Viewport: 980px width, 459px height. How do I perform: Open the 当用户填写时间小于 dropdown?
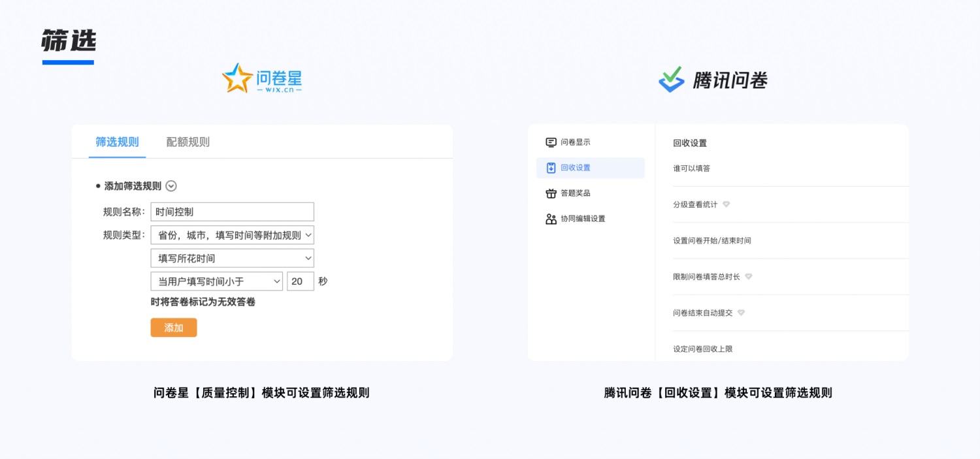pyautogui.click(x=216, y=281)
